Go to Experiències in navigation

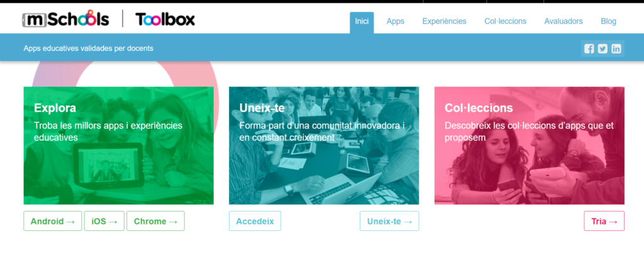pyautogui.click(x=445, y=21)
